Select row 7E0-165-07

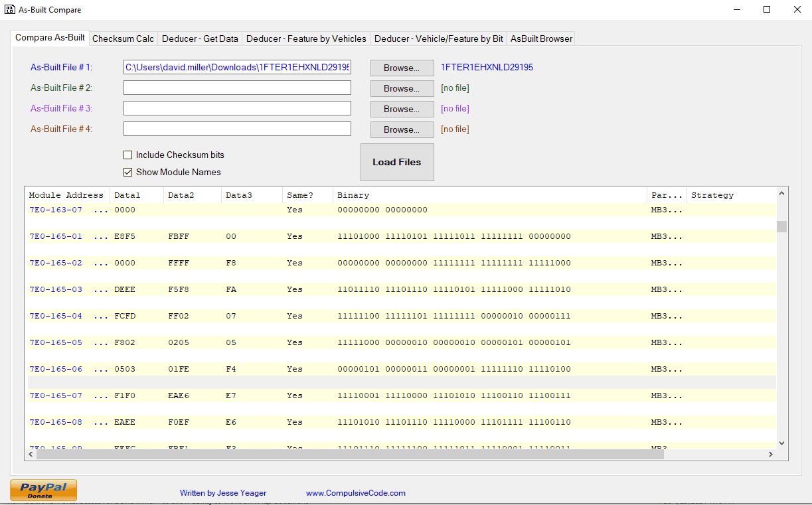[x=400, y=396]
